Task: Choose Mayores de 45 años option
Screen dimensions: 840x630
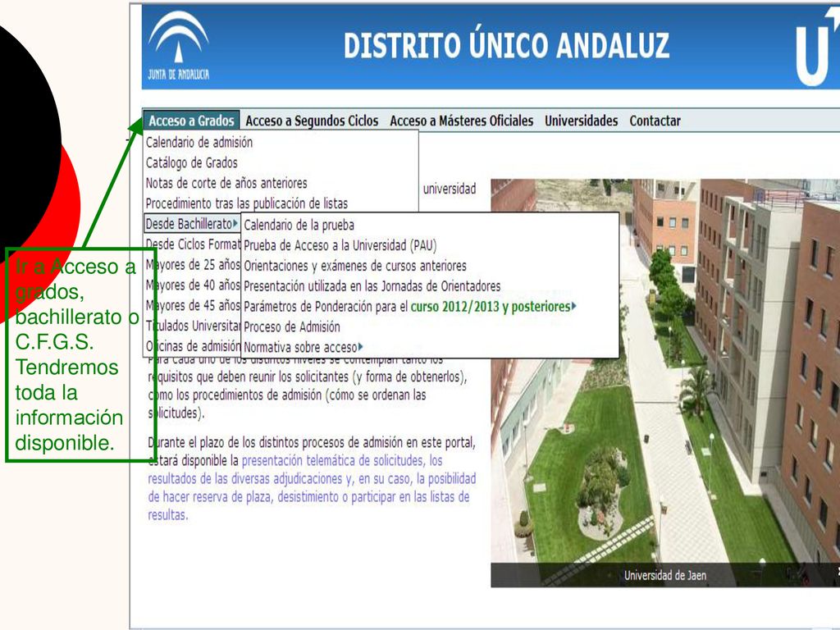Action: [193, 305]
